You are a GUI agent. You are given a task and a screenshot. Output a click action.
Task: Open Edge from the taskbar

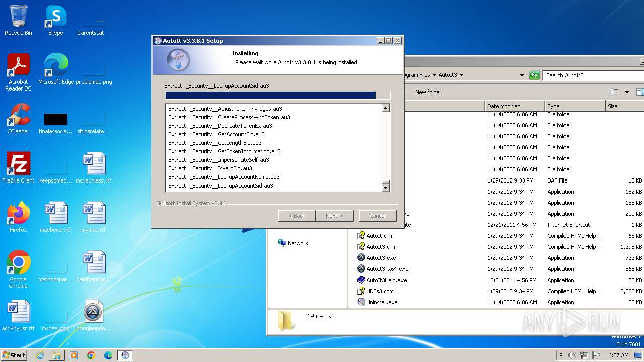tap(108, 355)
